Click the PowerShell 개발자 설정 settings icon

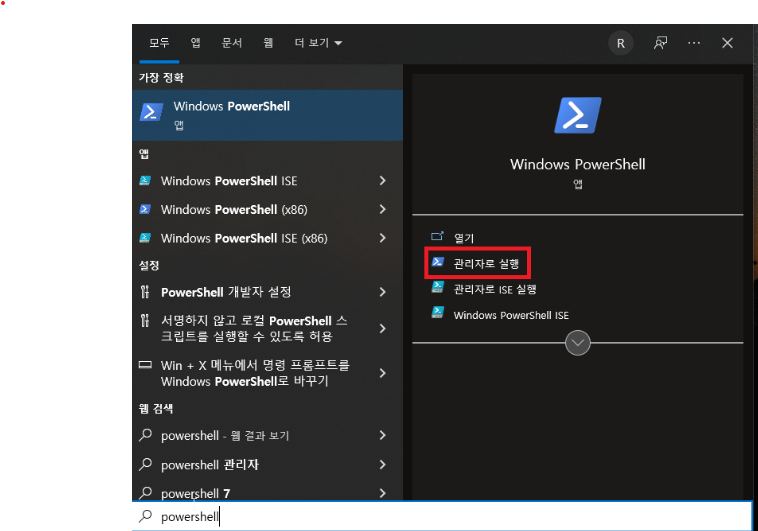145,292
